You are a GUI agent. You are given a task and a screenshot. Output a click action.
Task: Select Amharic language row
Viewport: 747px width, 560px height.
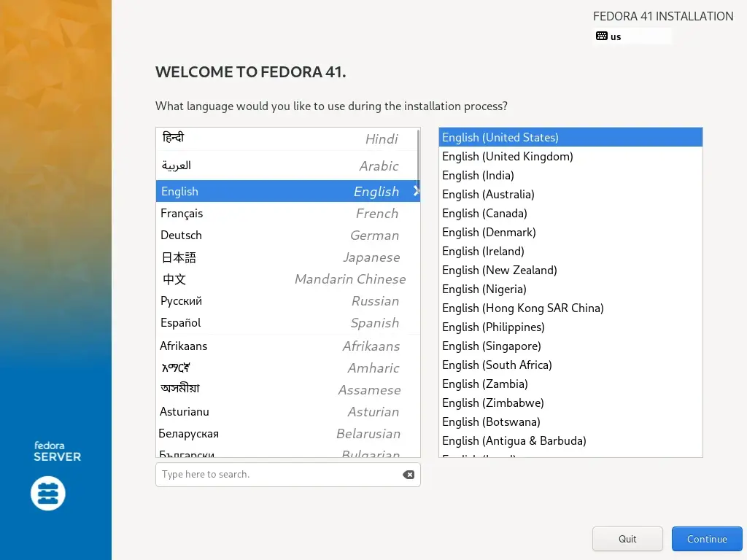click(287, 368)
